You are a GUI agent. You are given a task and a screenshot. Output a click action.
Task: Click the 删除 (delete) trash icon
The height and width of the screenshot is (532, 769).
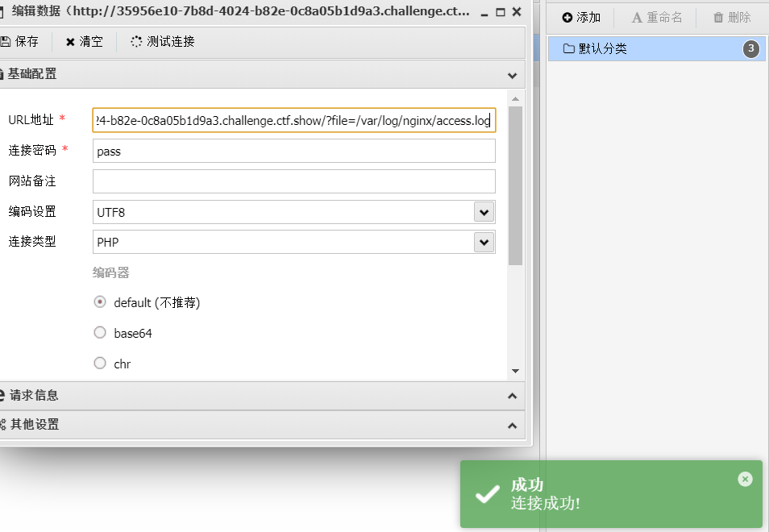tap(718, 18)
